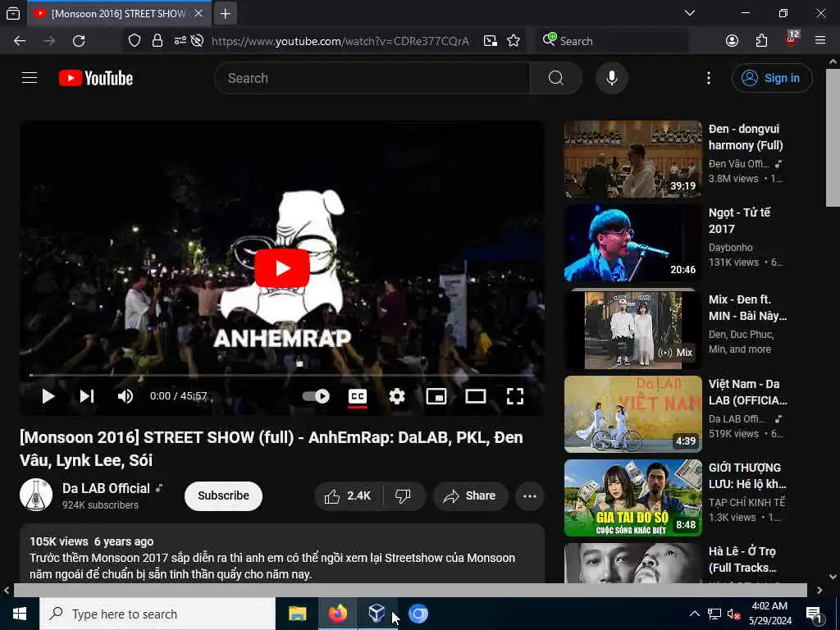Open Firefox application hamburger menu
This screenshot has width=840, height=630.
point(820,41)
